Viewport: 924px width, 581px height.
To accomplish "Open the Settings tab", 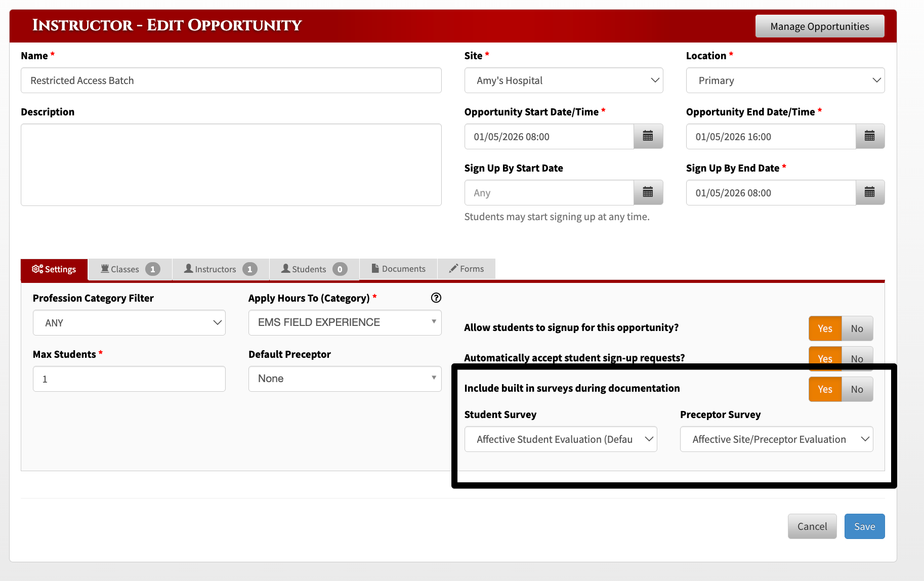I will (x=54, y=269).
